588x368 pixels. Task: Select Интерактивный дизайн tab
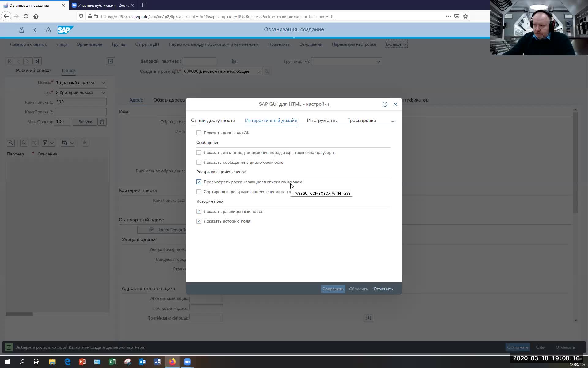pyautogui.click(x=271, y=121)
